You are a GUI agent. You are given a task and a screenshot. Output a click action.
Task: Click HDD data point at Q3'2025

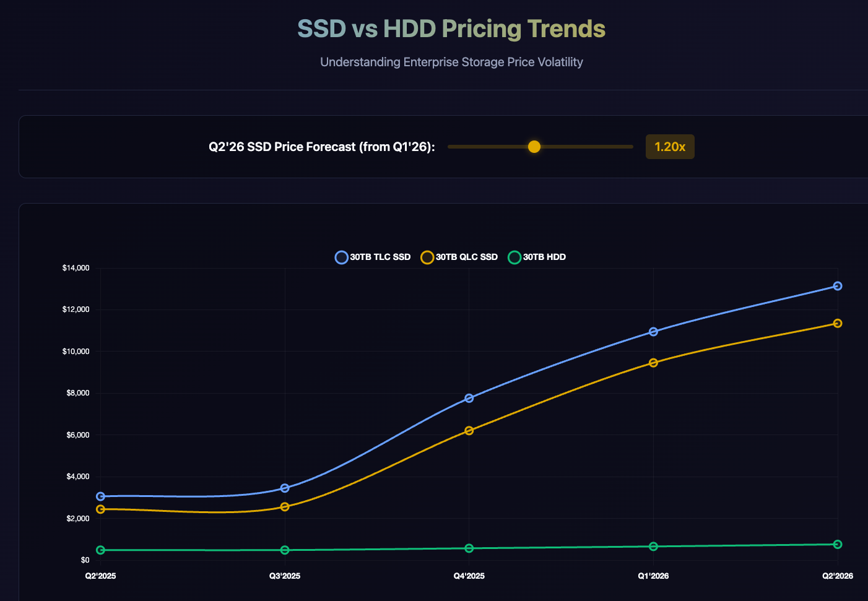click(285, 550)
